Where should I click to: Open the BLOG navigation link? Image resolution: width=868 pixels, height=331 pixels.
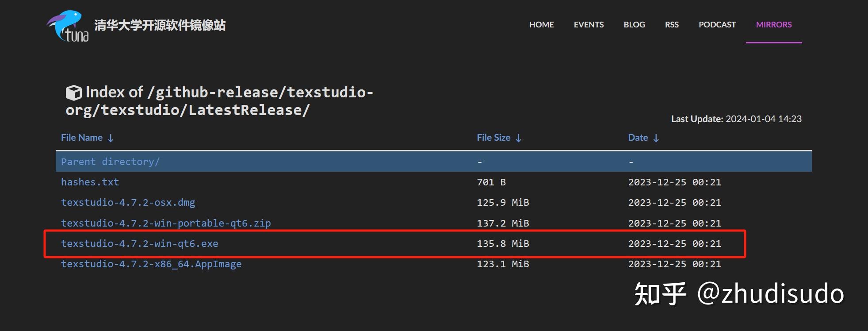634,25
